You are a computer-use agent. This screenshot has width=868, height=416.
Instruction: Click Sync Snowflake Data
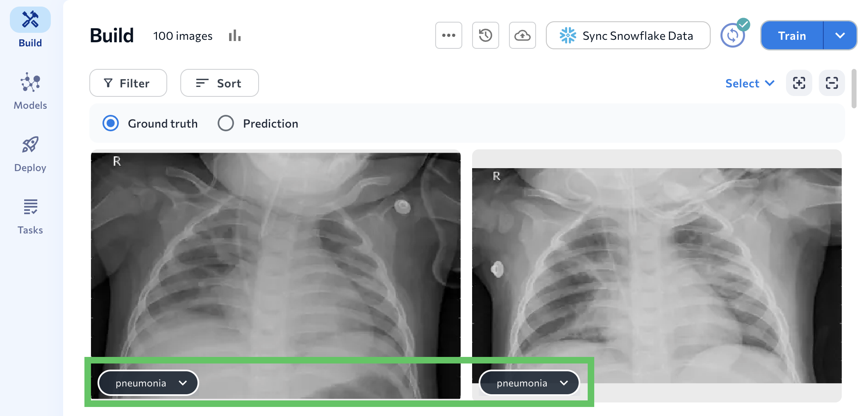[x=628, y=35]
